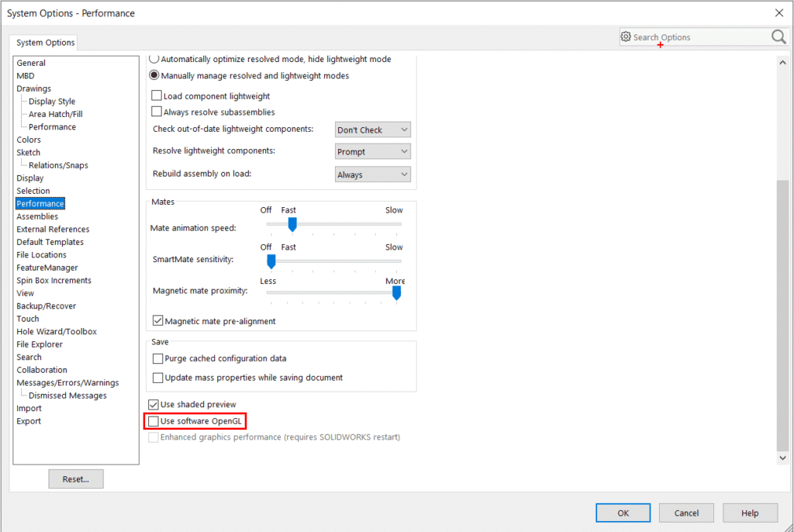Viewport: 794px width, 532px height.
Task: Click Cancel button
Action: point(686,513)
